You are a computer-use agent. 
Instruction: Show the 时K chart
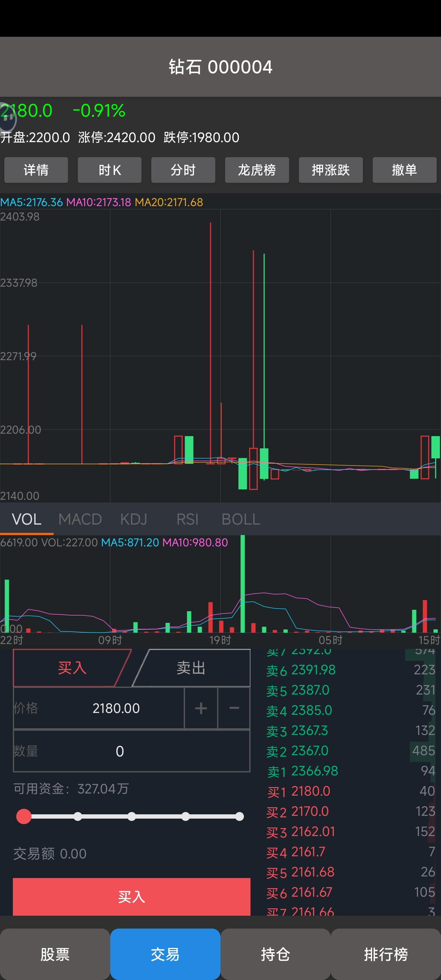pyautogui.click(x=110, y=170)
